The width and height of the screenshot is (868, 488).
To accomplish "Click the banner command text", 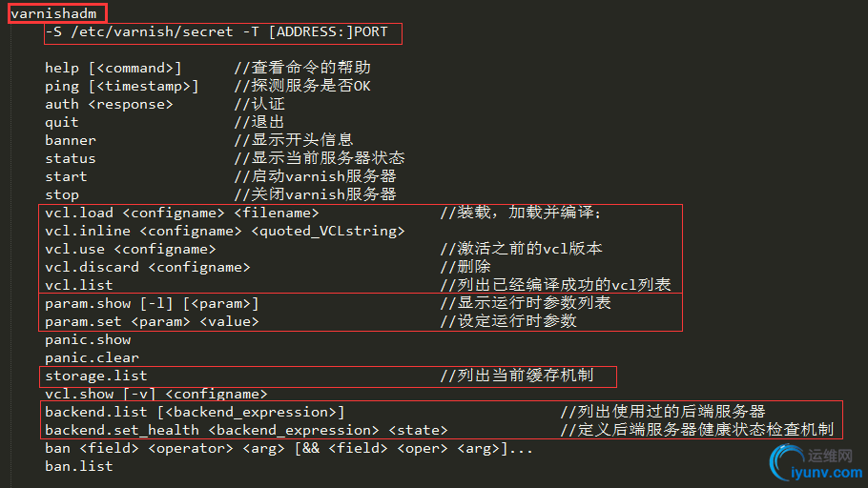I will (71, 140).
